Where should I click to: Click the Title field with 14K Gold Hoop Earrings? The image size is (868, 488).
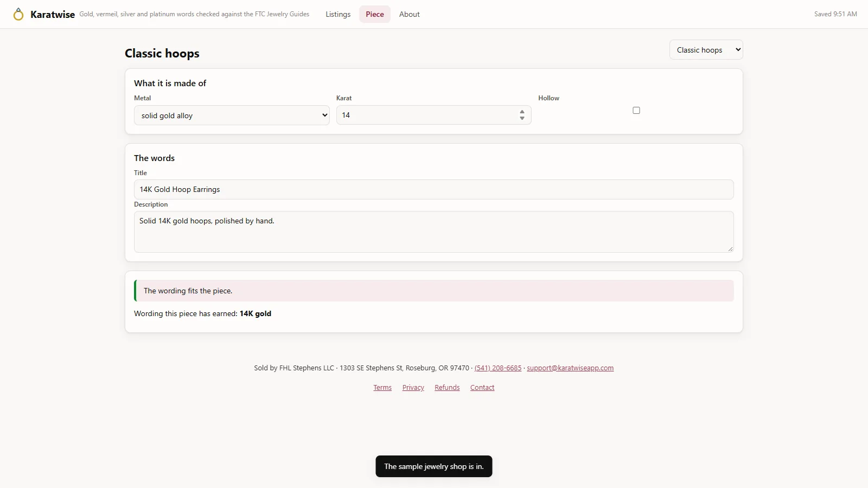tap(434, 189)
